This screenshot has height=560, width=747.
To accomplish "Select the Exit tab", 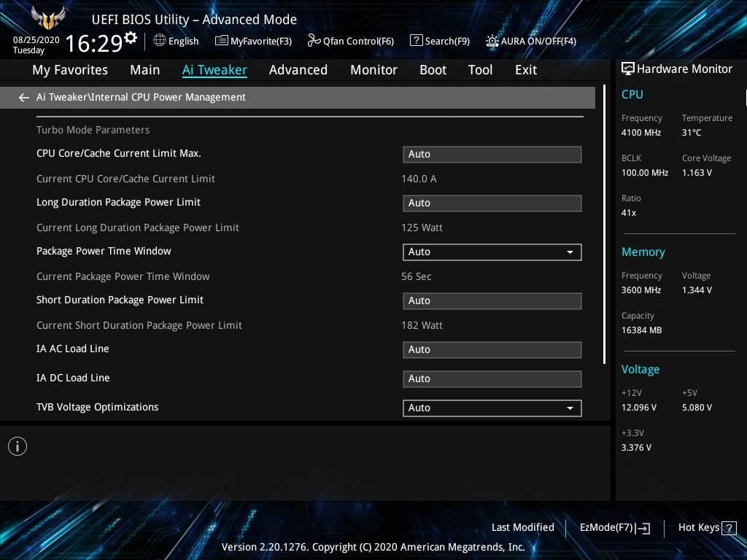I will pos(526,70).
